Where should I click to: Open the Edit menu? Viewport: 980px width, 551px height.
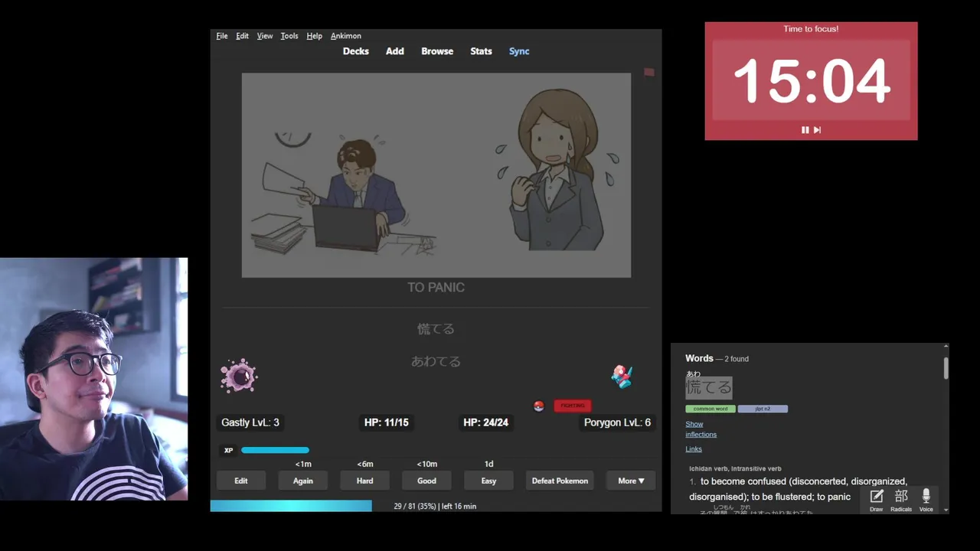[x=242, y=36]
